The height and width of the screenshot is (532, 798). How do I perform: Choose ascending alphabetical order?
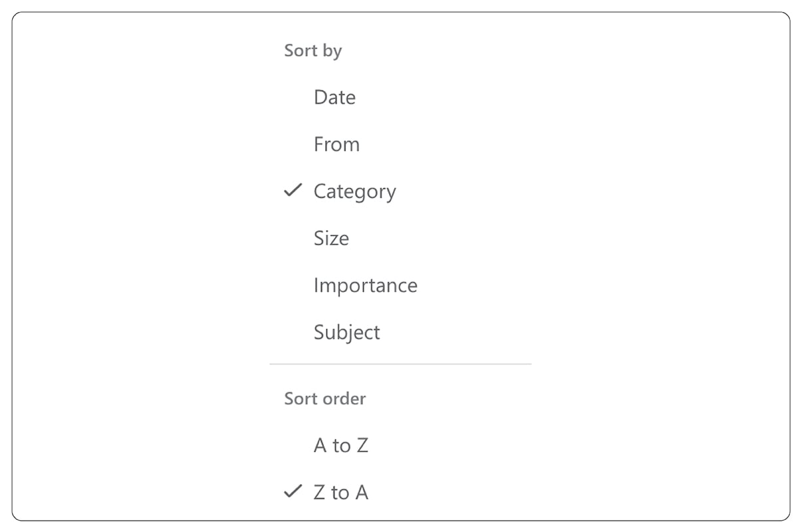(340, 445)
